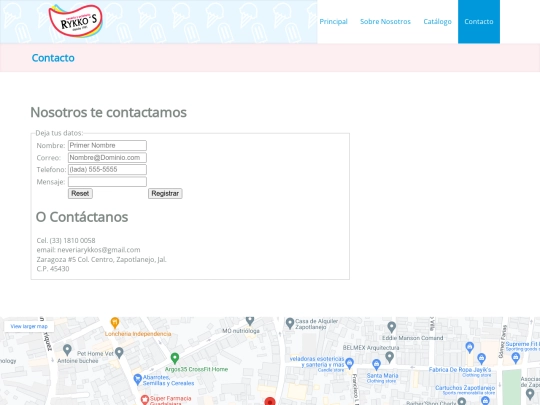
Task: Click the email neveriarykkos@gmail.com text
Action: [88, 250]
